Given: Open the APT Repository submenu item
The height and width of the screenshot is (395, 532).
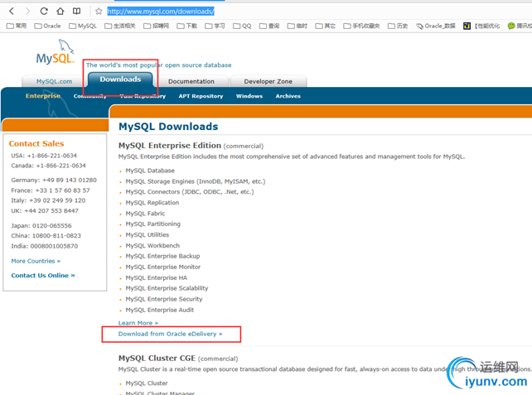Looking at the screenshot, I should [x=201, y=96].
